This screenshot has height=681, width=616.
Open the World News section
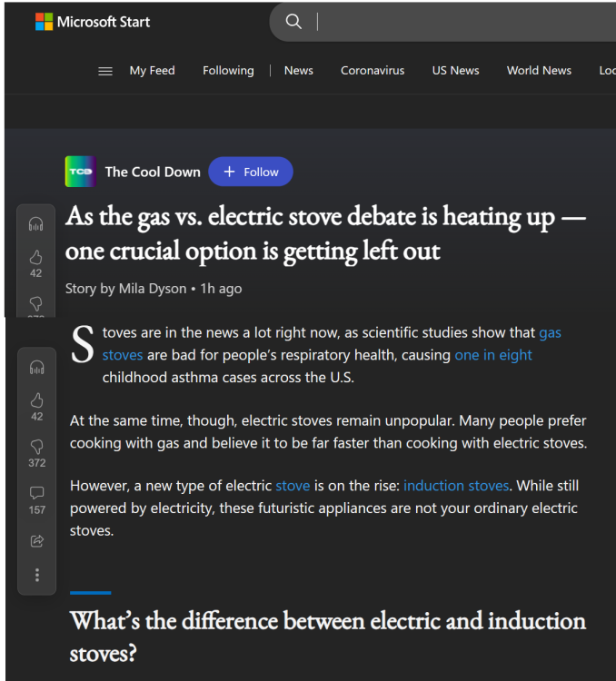pos(539,71)
